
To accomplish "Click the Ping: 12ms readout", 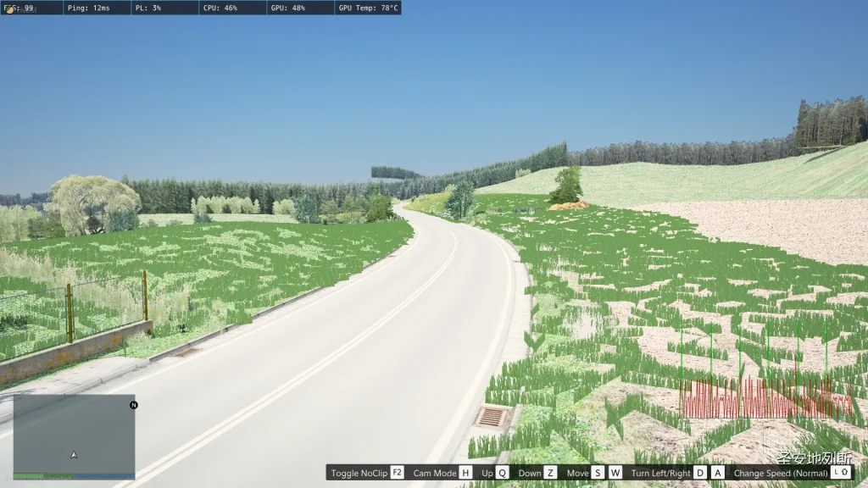I will click(x=88, y=8).
